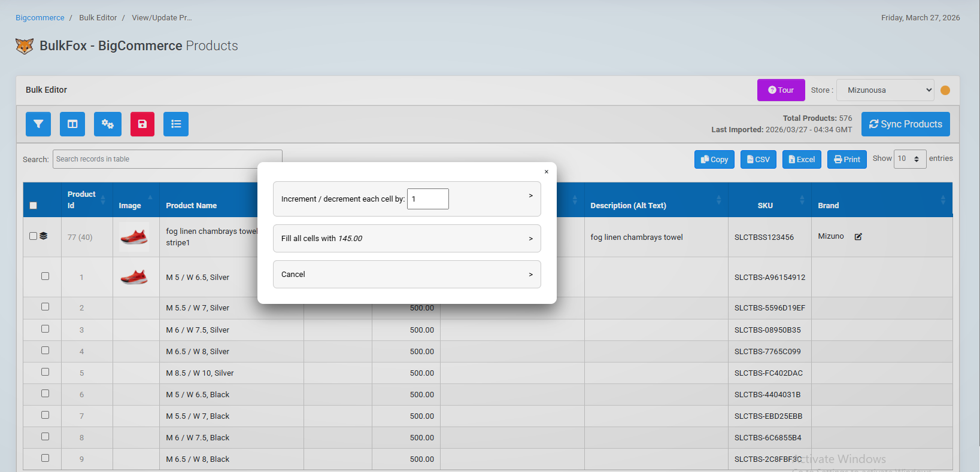Sort the table by SKU column
Screen dimensions: 980x472
(770, 200)
